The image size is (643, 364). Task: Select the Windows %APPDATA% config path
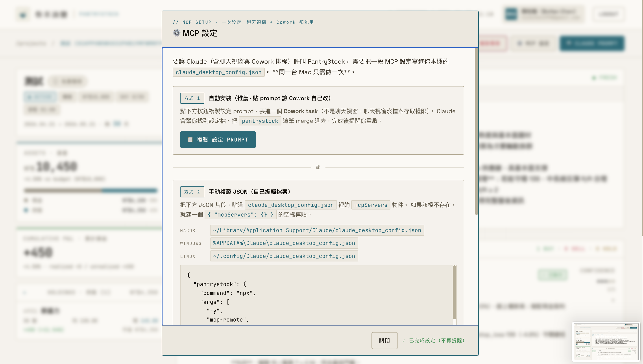coord(284,243)
